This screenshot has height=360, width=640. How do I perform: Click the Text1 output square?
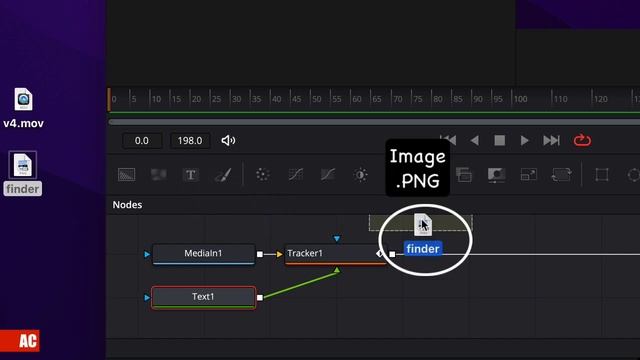260,298
